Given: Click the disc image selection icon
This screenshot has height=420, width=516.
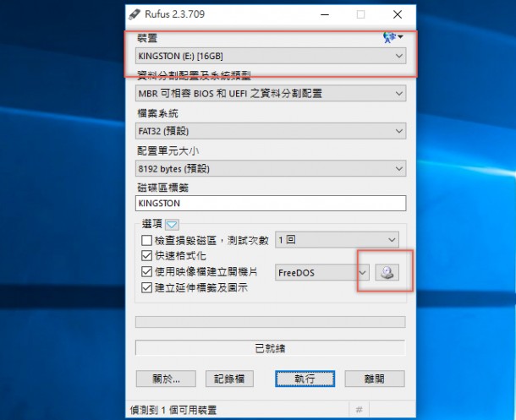Looking at the screenshot, I should [x=387, y=272].
